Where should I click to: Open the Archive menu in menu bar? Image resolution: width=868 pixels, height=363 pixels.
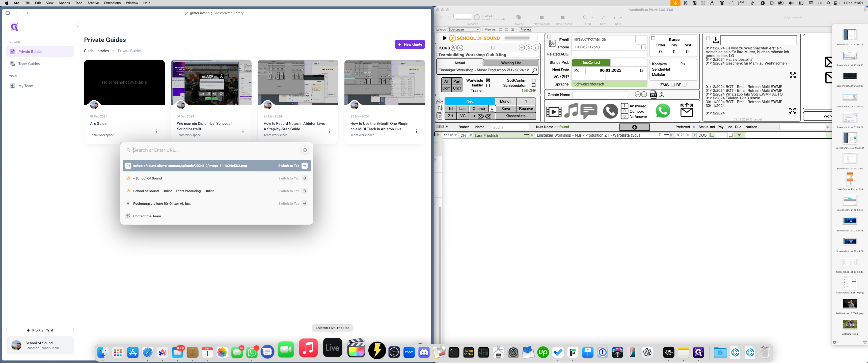point(93,3)
